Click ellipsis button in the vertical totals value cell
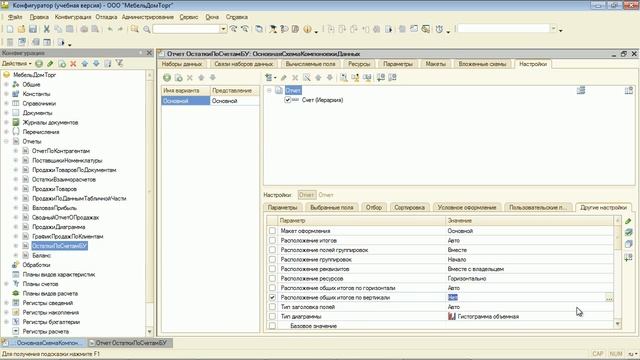640x360 pixels. click(609, 298)
